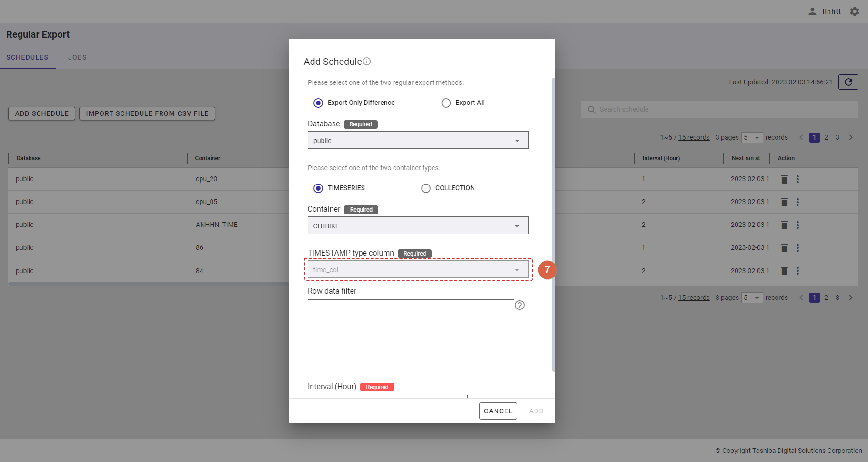
Task: Delete the container 84 schedule row
Action: coord(784,271)
